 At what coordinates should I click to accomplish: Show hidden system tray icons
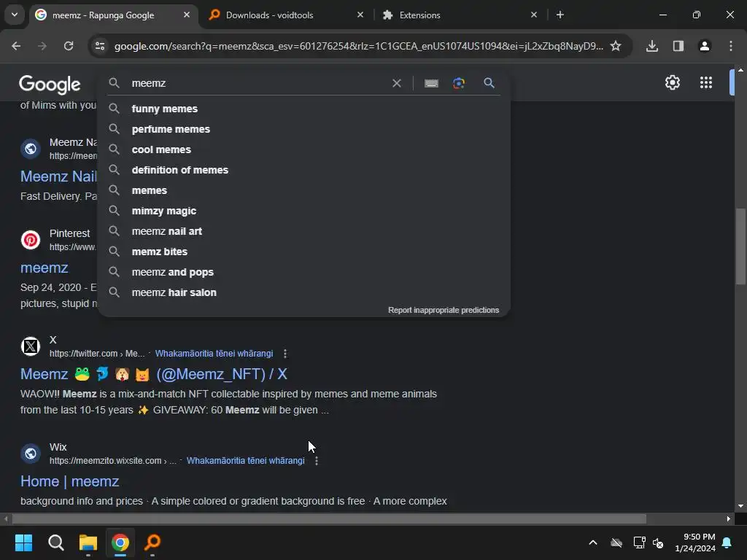[x=593, y=542]
